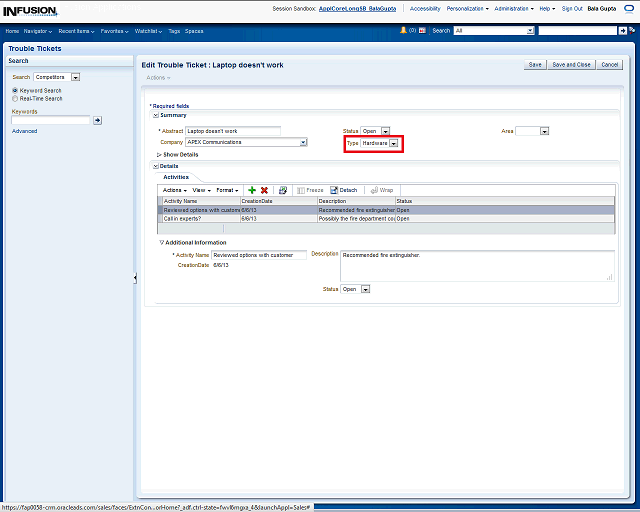
Task: Expand the Show Details section
Action: coord(159,154)
